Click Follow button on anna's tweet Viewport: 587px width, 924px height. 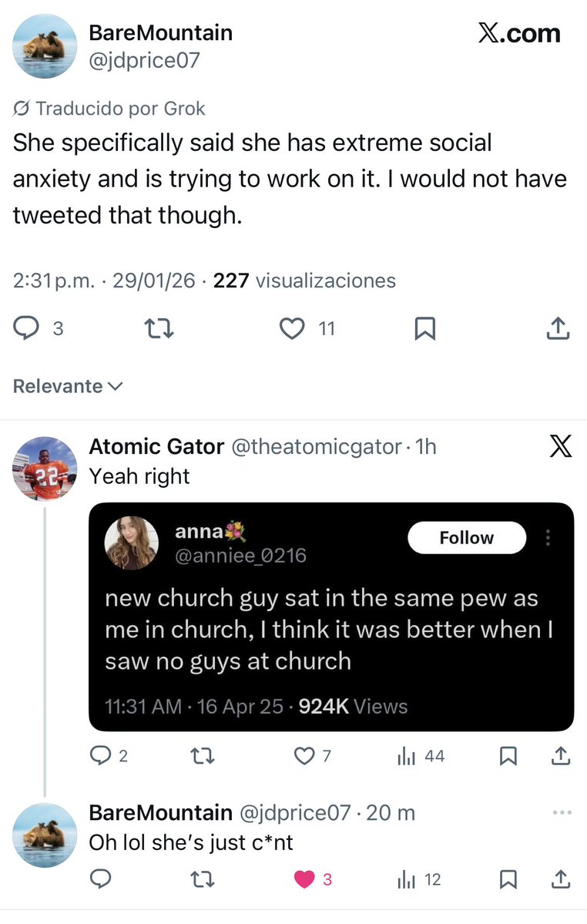(x=466, y=538)
